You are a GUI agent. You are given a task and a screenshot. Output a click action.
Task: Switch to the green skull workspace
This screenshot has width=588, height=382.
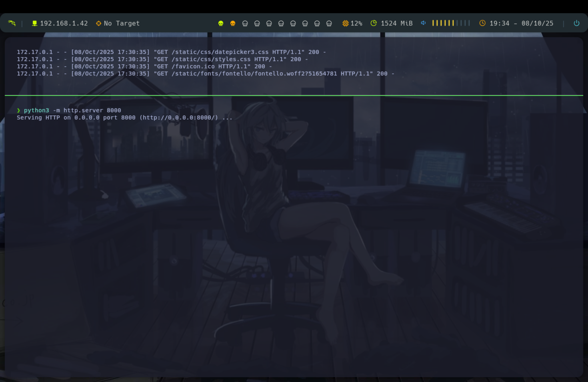pos(221,23)
